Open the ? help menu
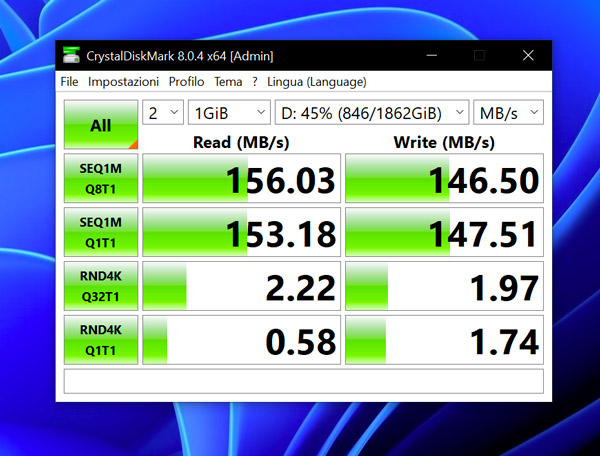The height and width of the screenshot is (456, 600). click(x=255, y=82)
